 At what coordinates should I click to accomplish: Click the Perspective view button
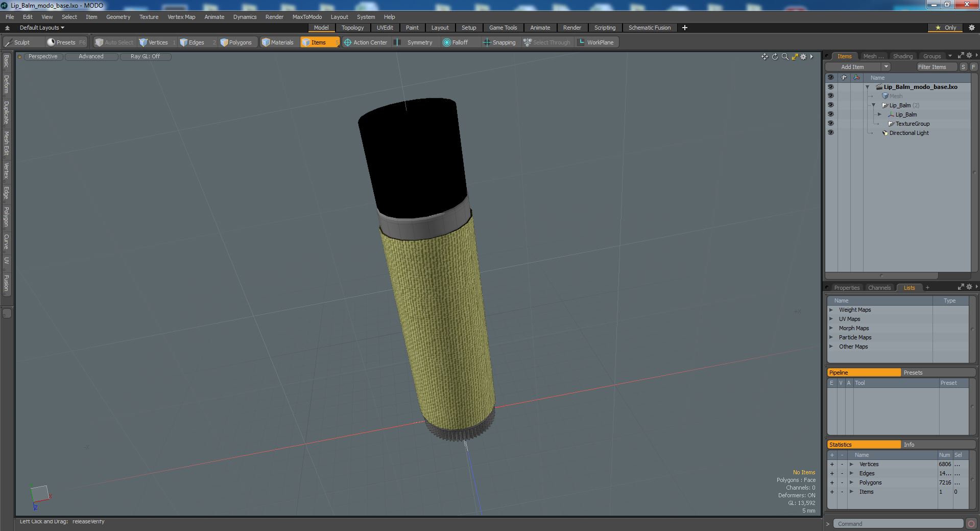tap(43, 57)
